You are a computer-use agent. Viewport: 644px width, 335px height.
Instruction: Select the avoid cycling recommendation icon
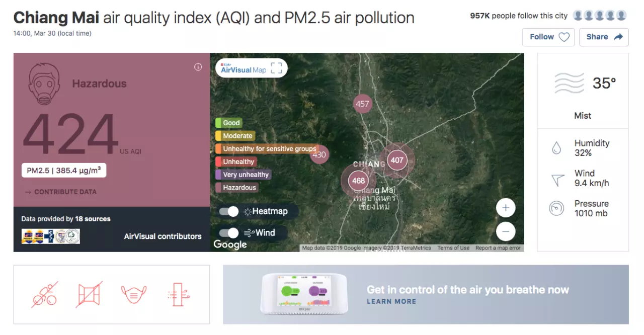coord(44,294)
